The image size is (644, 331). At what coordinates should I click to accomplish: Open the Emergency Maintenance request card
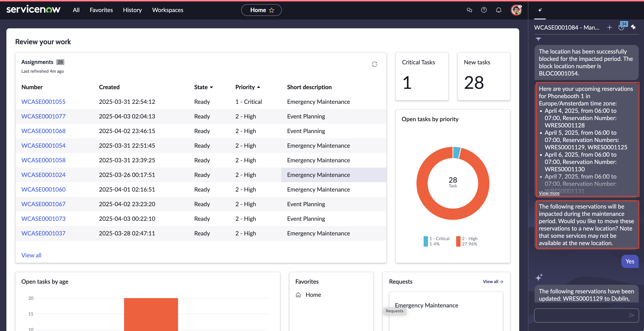446,311
